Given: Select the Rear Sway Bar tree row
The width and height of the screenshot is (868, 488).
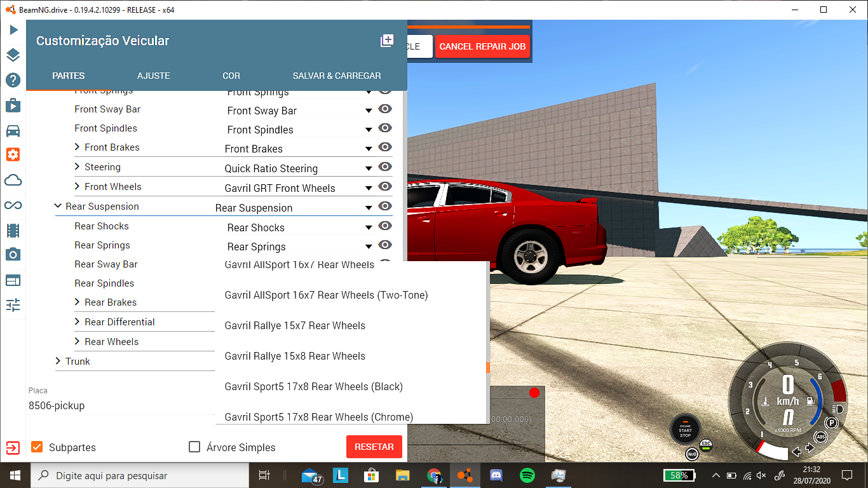Looking at the screenshot, I should pyautogui.click(x=105, y=264).
